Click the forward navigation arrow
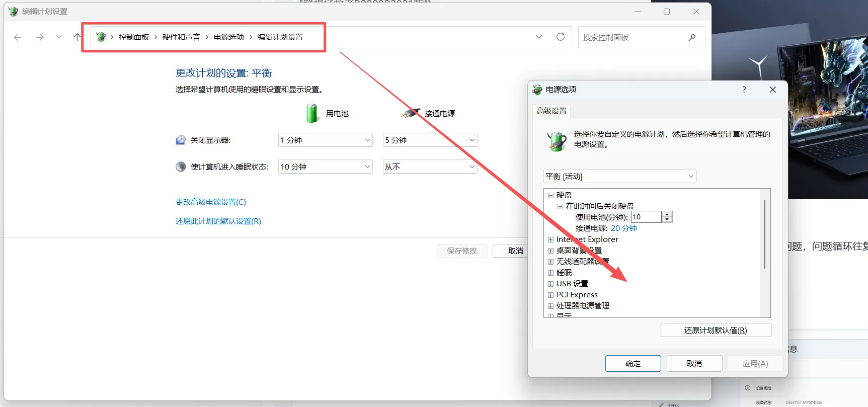Screen dimensions: 868x407 (x=40, y=37)
